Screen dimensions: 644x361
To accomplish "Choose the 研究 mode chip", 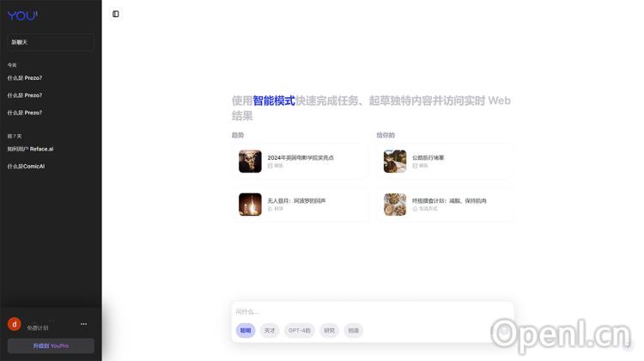I will (330, 330).
